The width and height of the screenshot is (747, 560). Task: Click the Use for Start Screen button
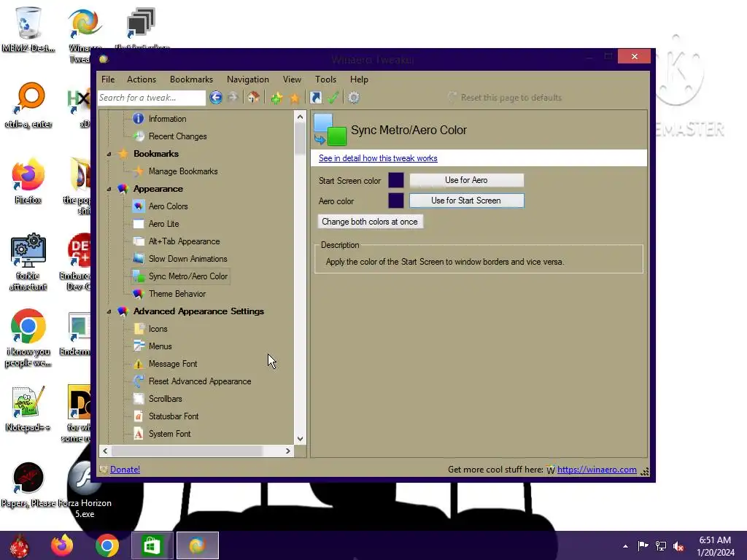pyautogui.click(x=466, y=201)
